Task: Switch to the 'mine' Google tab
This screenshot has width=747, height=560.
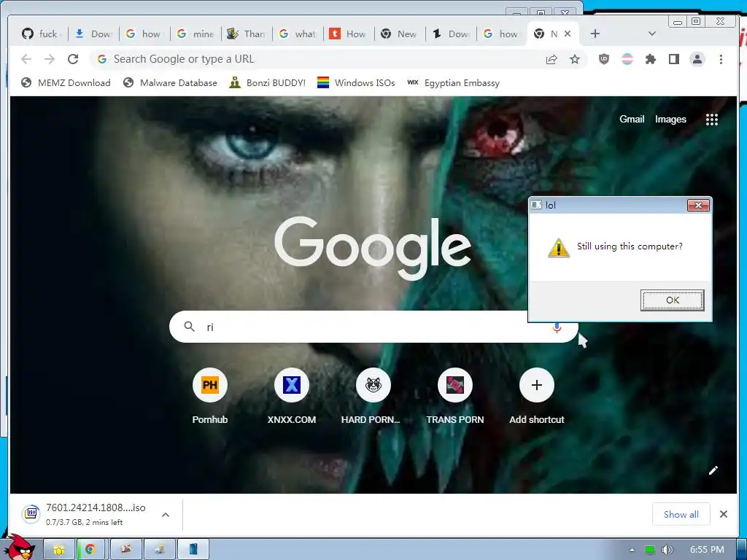Action: click(x=196, y=34)
